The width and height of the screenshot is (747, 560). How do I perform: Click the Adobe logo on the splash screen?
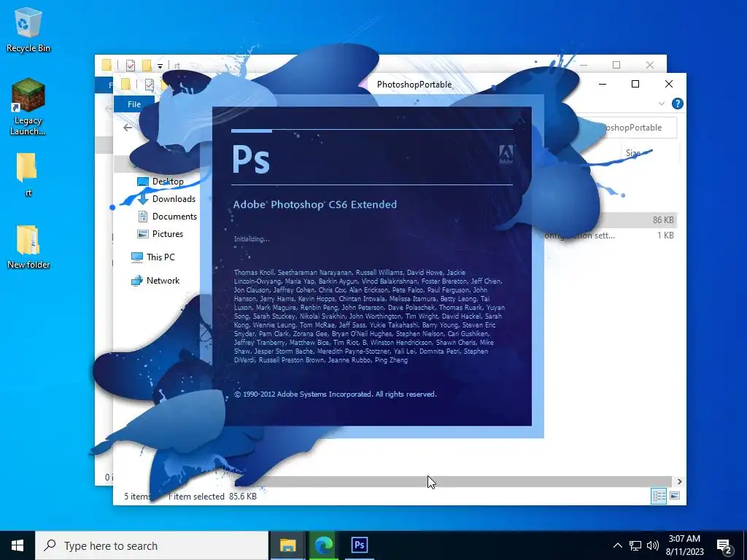pos(506,155)
